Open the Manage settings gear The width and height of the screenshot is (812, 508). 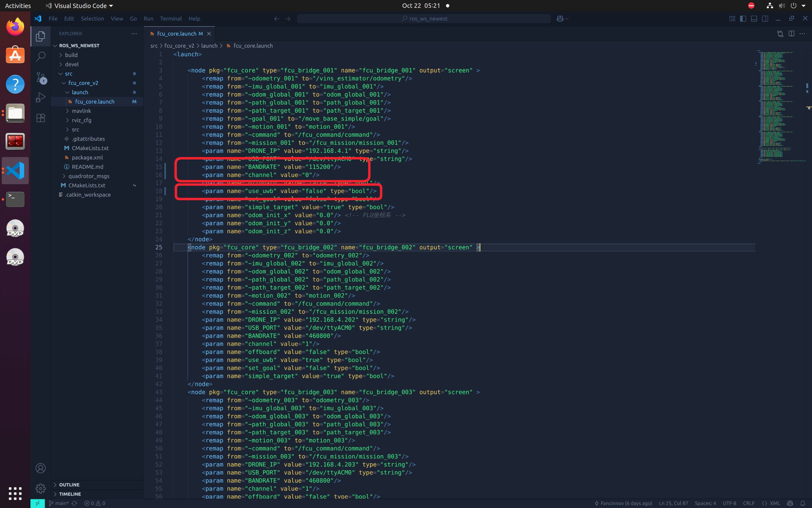click(x=40, y=488)
